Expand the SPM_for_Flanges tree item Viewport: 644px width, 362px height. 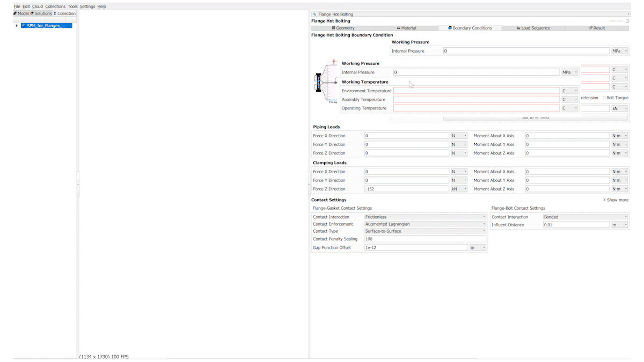(x=17, y=26)
